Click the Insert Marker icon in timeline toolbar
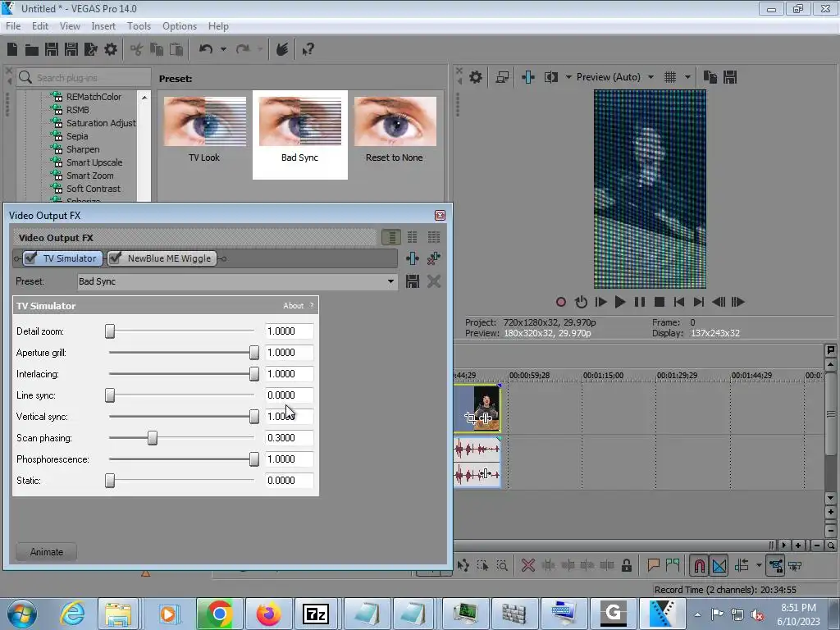Viewport: 840px width, 630px height. point(653,565)
